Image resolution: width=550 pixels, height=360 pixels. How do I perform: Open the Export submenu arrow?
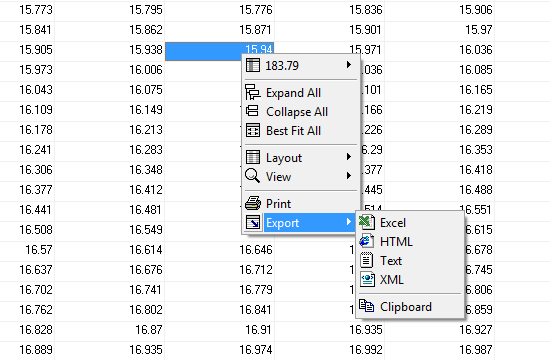348,222
